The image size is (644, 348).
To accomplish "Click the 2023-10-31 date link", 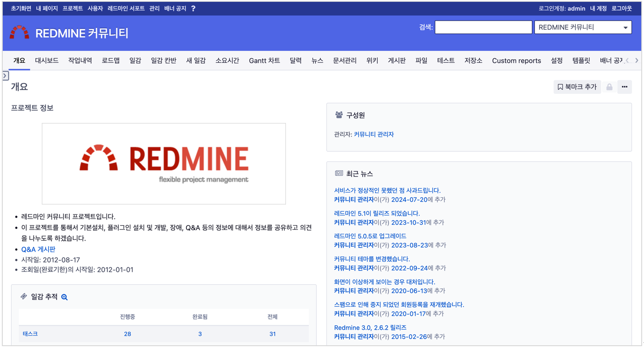I will 409,222.
